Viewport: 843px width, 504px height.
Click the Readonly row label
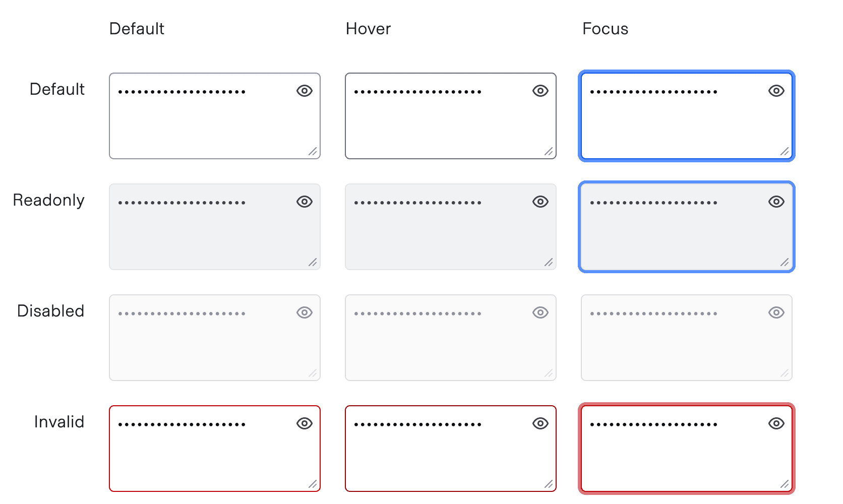click(x=48, y=200)
